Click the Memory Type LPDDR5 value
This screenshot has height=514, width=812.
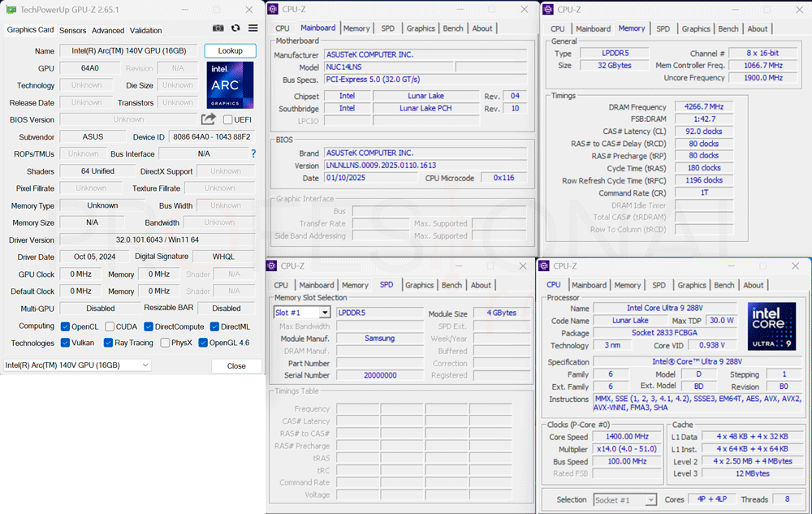(615, 53)
